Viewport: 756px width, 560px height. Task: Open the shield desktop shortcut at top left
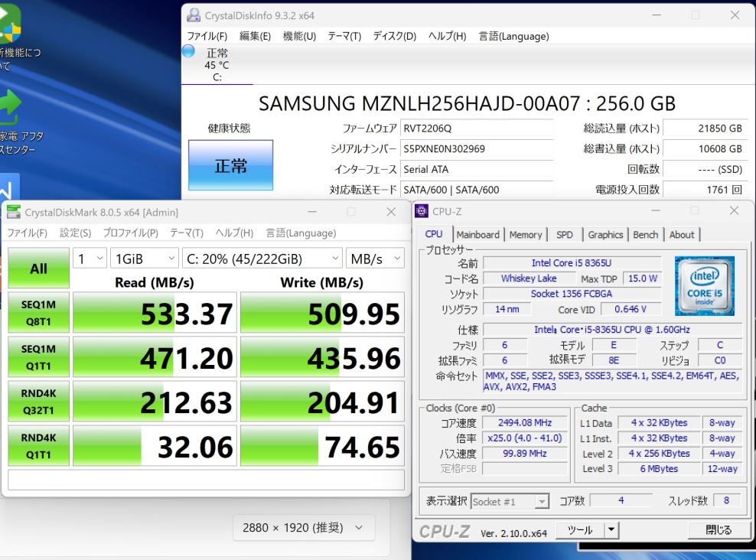coord(10,24)
